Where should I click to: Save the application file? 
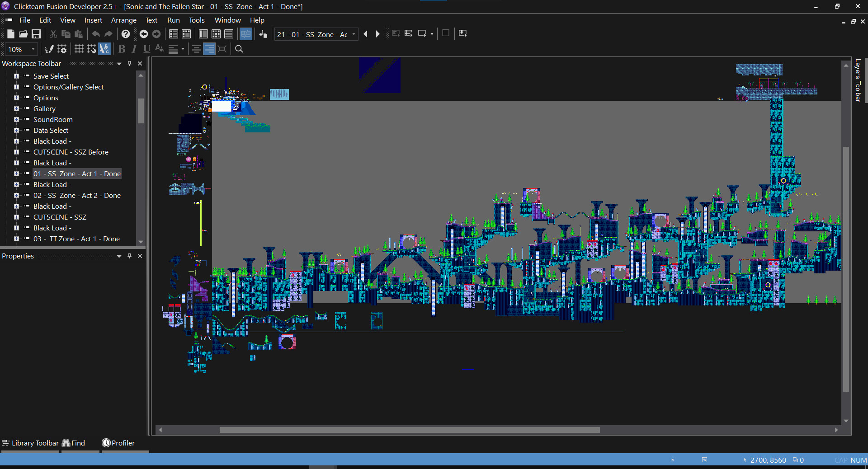pos(36,34)
